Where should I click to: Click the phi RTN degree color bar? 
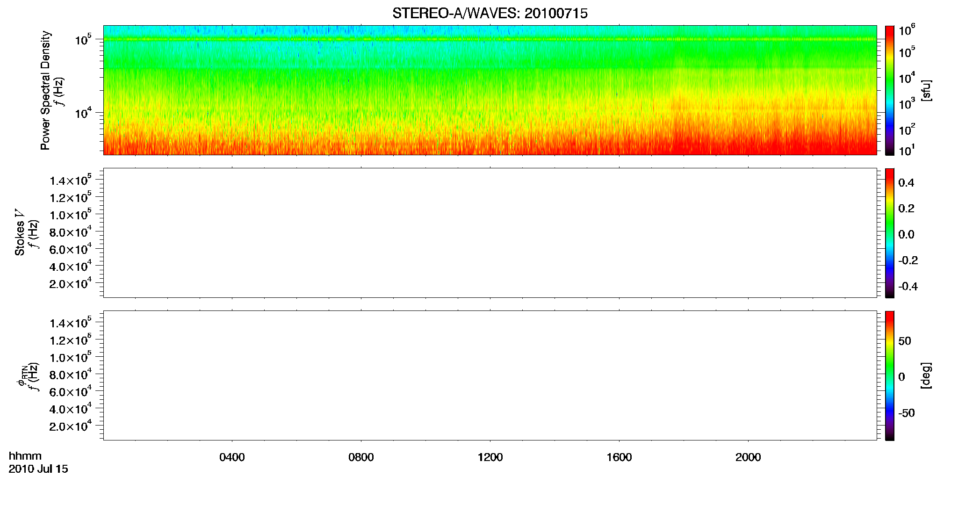[x=890, y=375]
